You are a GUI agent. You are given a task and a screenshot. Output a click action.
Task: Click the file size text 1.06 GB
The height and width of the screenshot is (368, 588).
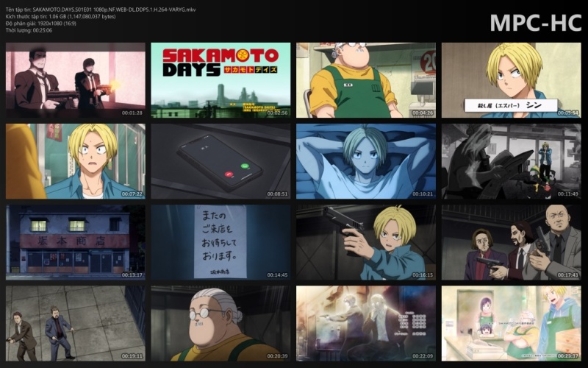[61, 16]
